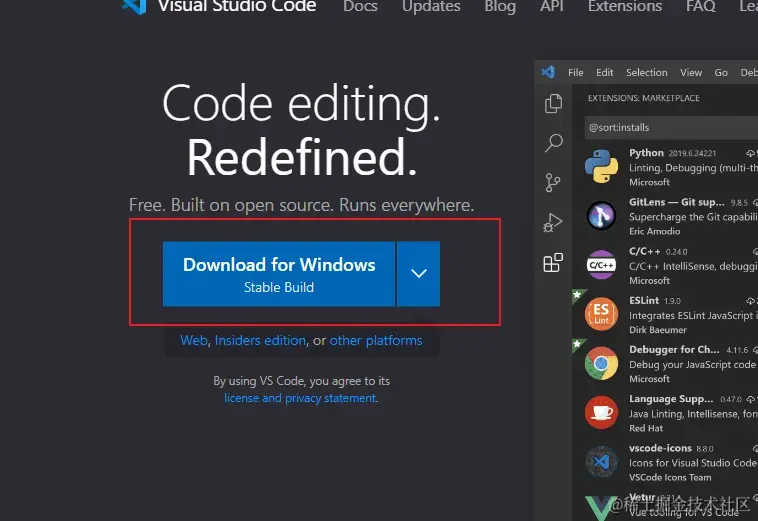Viewport: 758px width, 521px height.
Task: Select the C/C++ extension logo
Action: click(x=601, y=264)
